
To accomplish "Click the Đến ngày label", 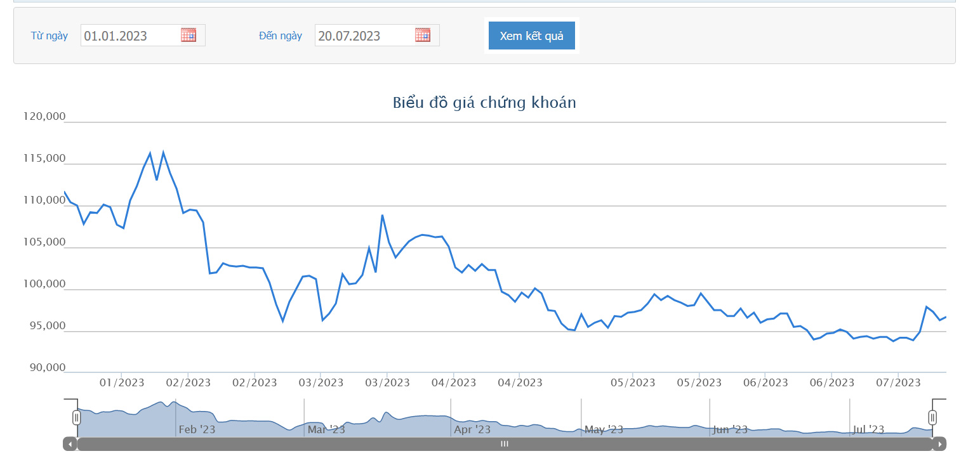I will [x=281, y=36].
